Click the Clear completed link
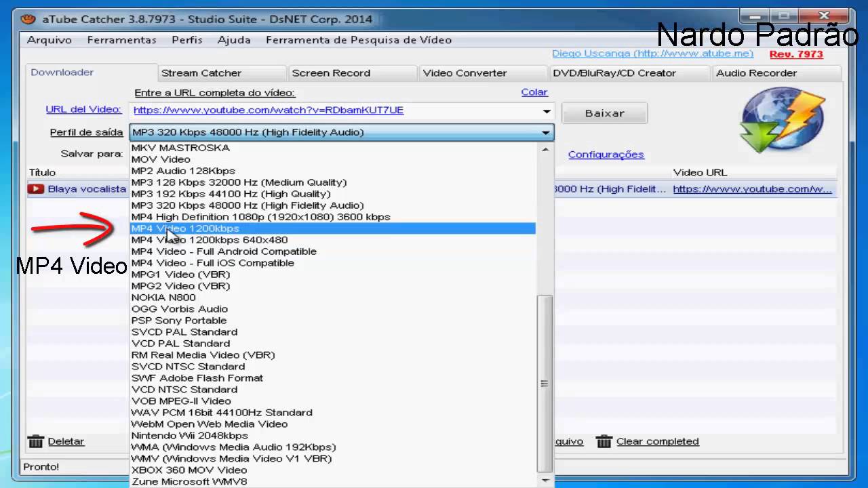The image size is (868, 488). coord(657,441)
